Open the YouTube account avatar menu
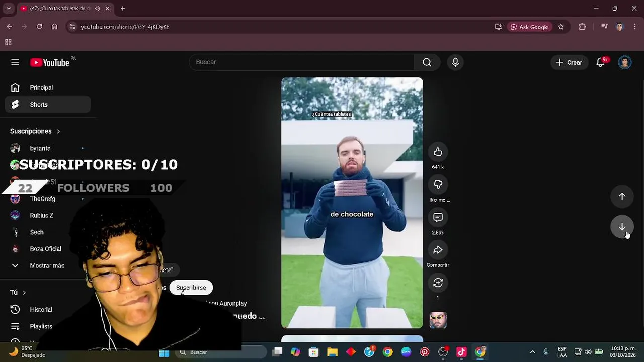Viewport: 644px width, 362px height. (x=625, y=62)
